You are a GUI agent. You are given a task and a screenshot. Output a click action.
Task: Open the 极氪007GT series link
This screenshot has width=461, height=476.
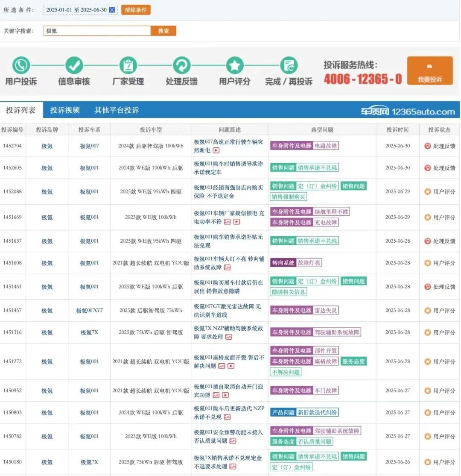tap(89, 311)
